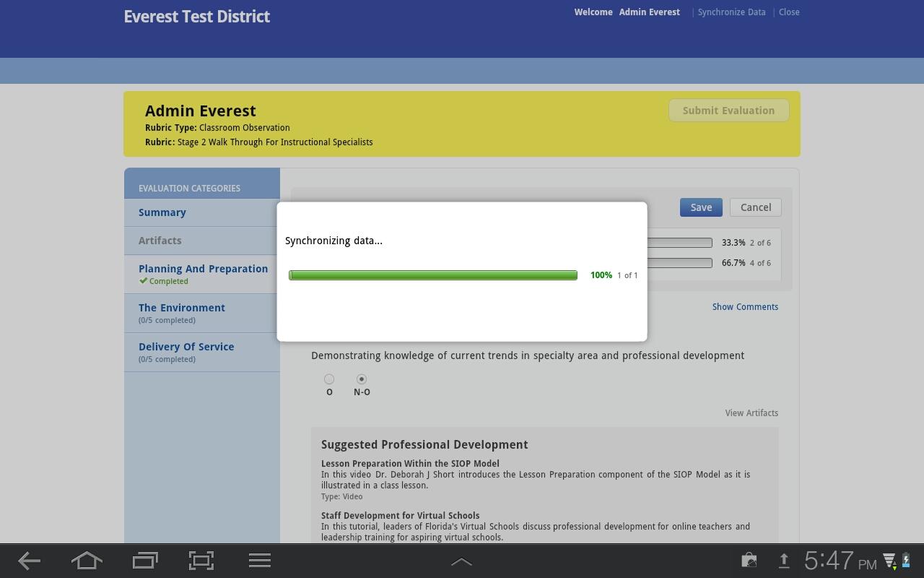Open The Environment category
This screenshot has height=578, width=924.
point(182,308)
